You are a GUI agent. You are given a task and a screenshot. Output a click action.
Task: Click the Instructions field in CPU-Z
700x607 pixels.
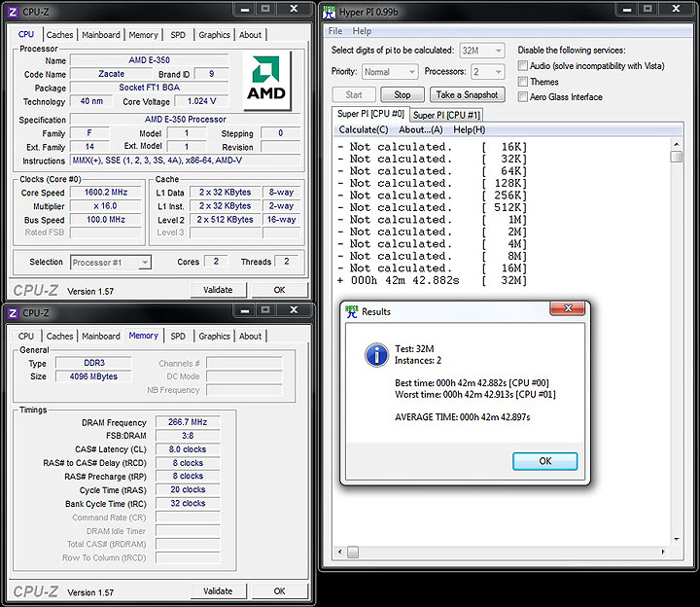click(x=186, y=161)
